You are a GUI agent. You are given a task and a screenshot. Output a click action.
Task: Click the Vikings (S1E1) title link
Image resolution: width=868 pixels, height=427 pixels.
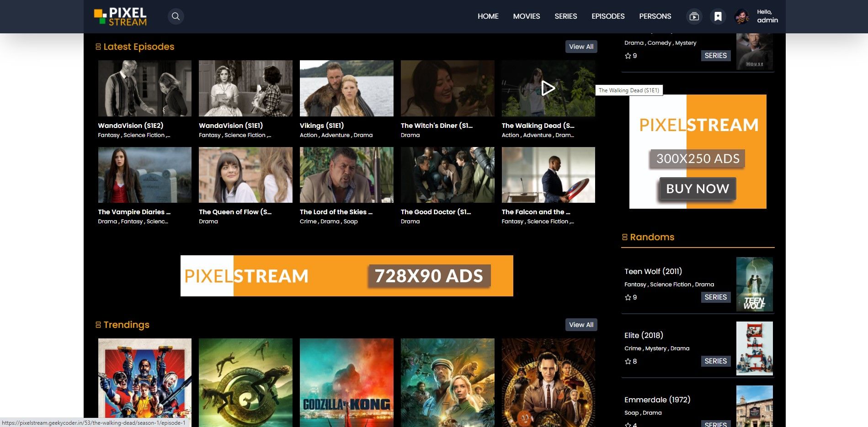(322, 126)
